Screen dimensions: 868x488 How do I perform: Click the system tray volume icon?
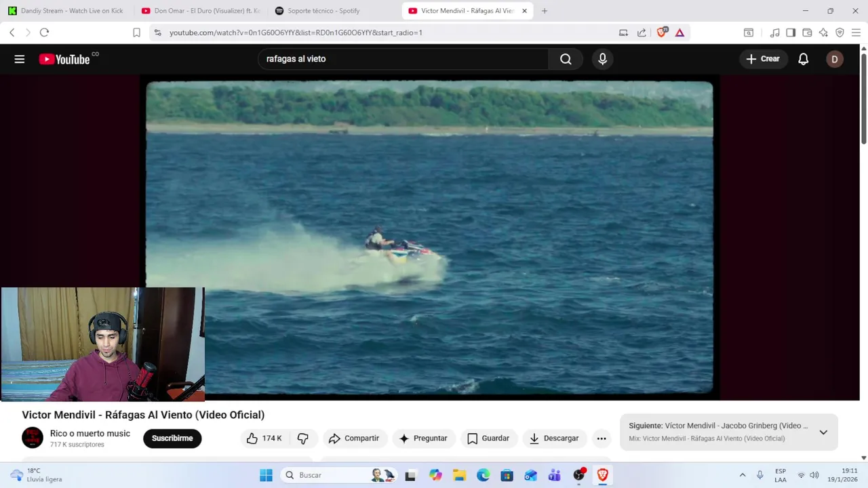click(814, 475)
